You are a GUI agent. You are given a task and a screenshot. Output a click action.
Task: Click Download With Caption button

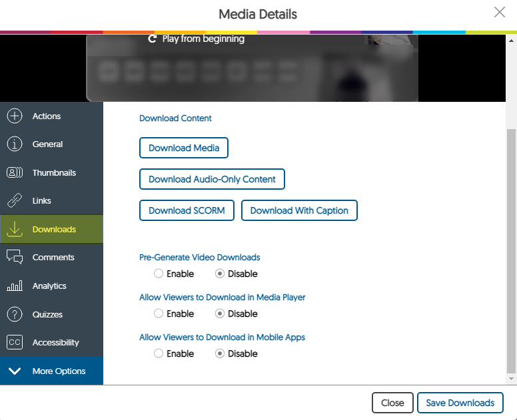(299, 210)
